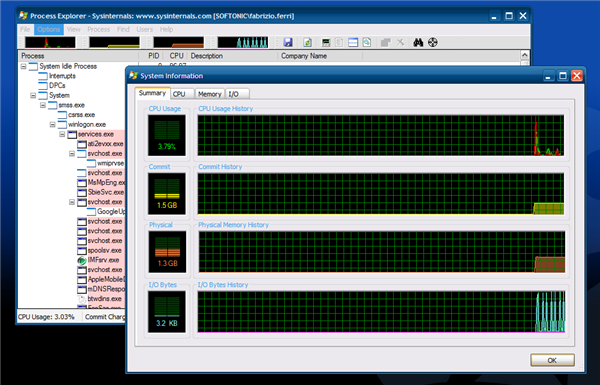The image size is (600, 385).
Task: Collapse the System Idle Process tree node
Action: [x=23, y=66]
